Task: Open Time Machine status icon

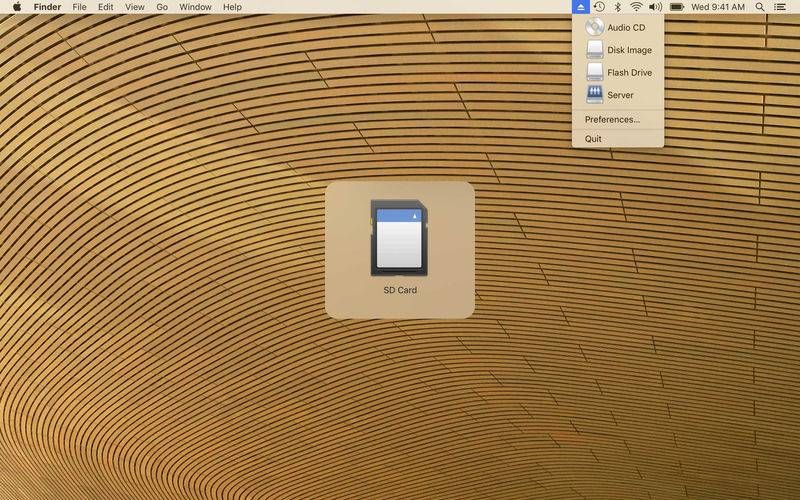Action: [599, 7]
